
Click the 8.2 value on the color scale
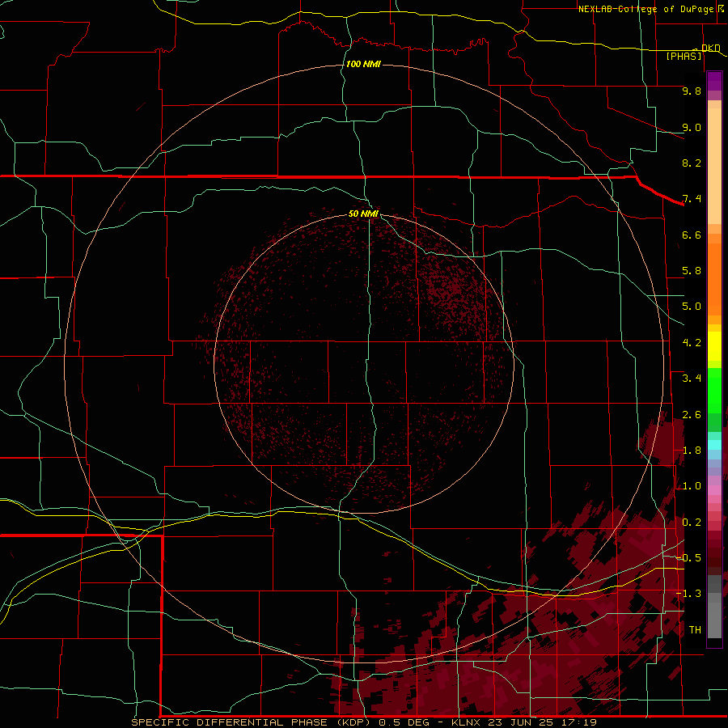point(692,163)
